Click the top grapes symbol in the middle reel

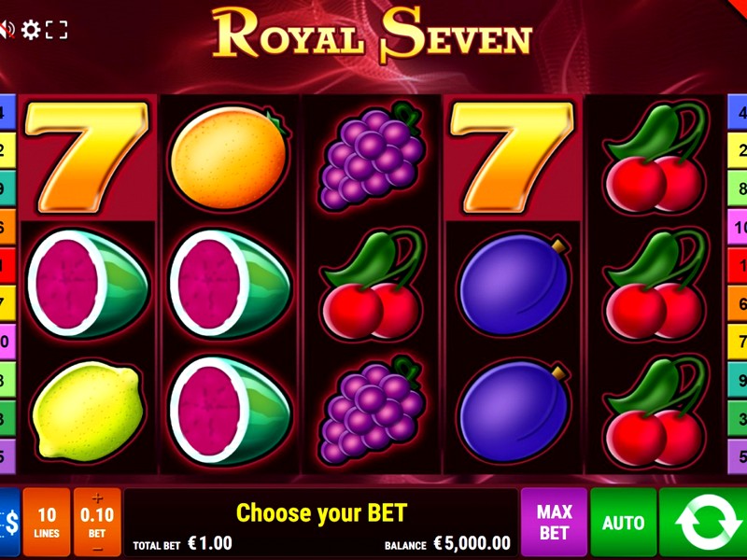(x=372, y=156)
